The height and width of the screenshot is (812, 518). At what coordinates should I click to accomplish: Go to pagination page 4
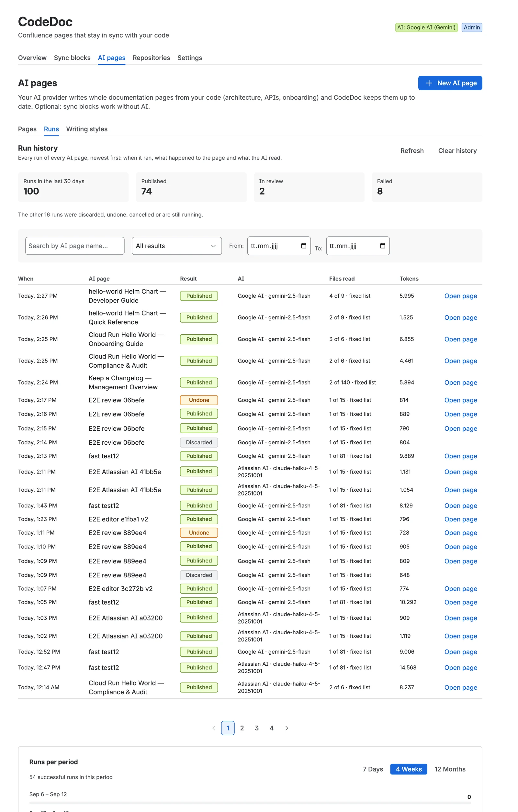272,728
